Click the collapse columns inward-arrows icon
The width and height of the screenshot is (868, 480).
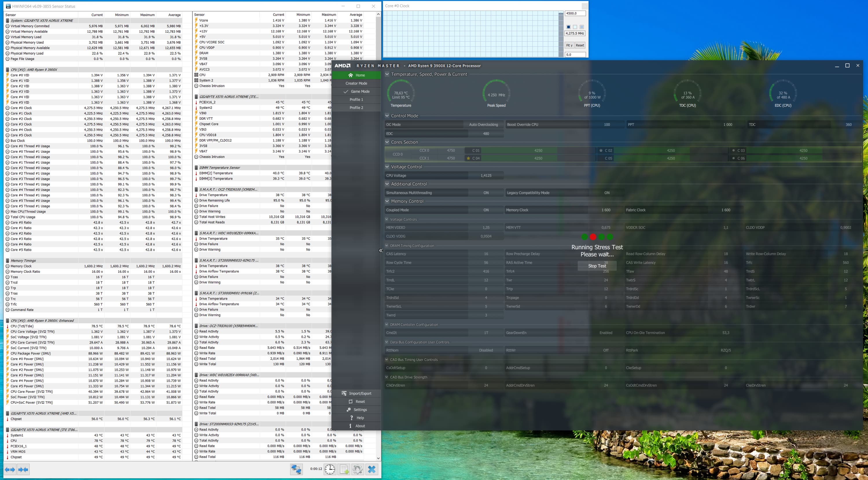pos(23,469)
